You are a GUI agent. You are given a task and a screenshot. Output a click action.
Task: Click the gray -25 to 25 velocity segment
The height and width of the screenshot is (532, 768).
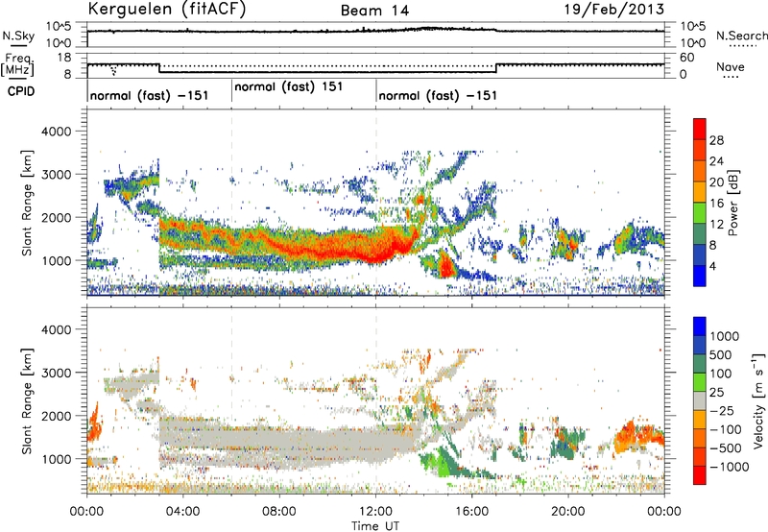click(700, 401)
